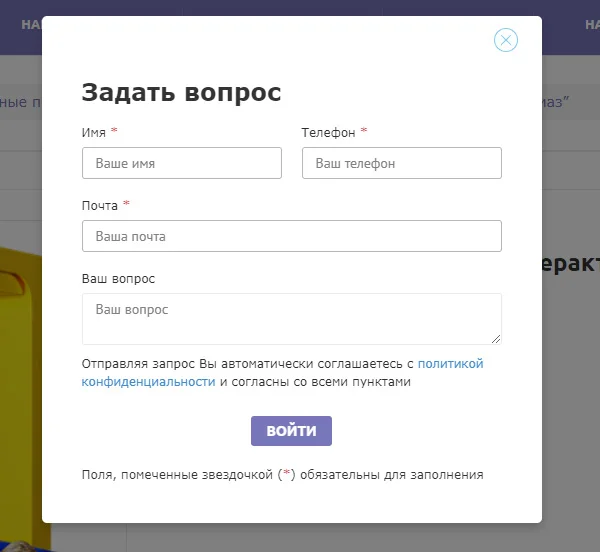600x552 pixels.
Task: Close the Задать вопрос dialog
Action: [x=505, y=40]
